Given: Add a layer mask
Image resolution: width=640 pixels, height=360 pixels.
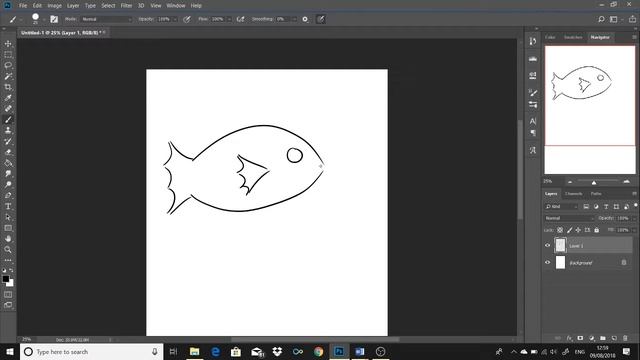Looking at the screenshot, I should [x=580, y=338].
